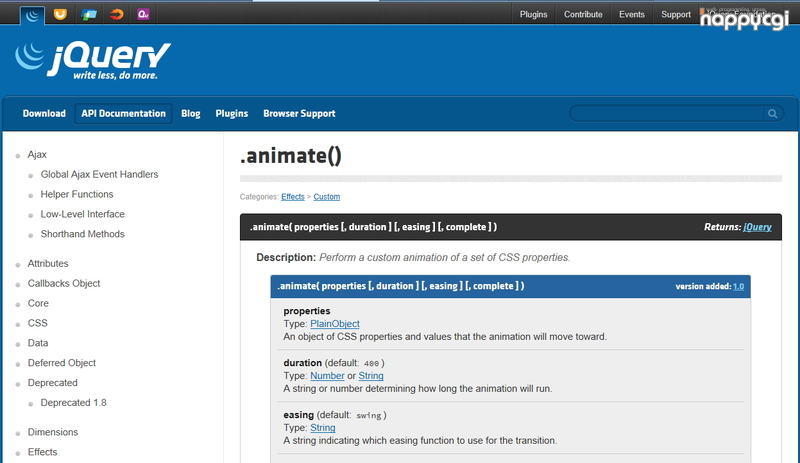800x463 pixels.
Task: Open the Number type link
Action: click(x=327, y=376)
